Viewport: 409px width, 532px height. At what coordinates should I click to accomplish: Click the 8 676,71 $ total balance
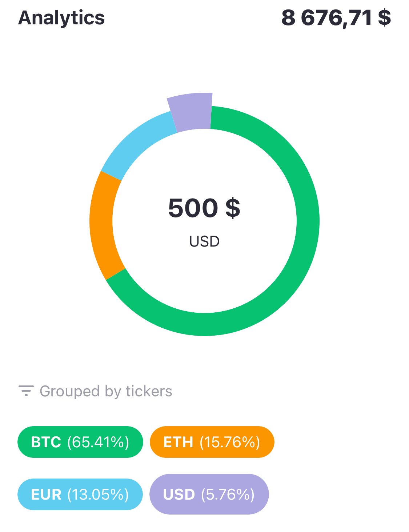point(336,18)
